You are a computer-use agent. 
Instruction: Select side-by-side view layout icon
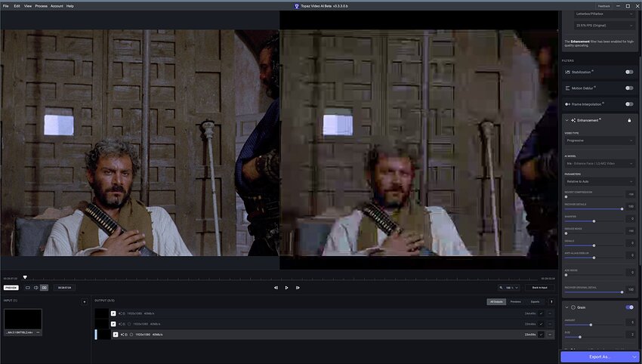click(x=45, y=288)
